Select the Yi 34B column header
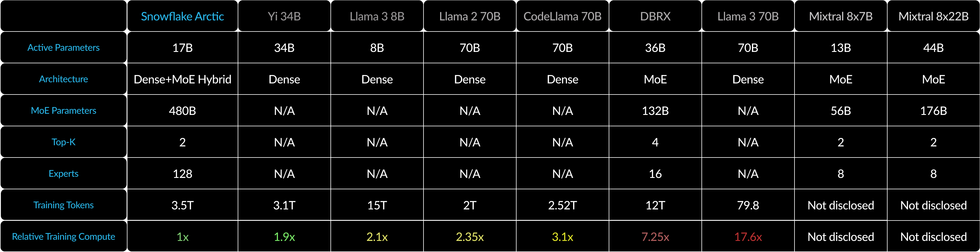This screenshot has width=980, height=252. [284, 16]
